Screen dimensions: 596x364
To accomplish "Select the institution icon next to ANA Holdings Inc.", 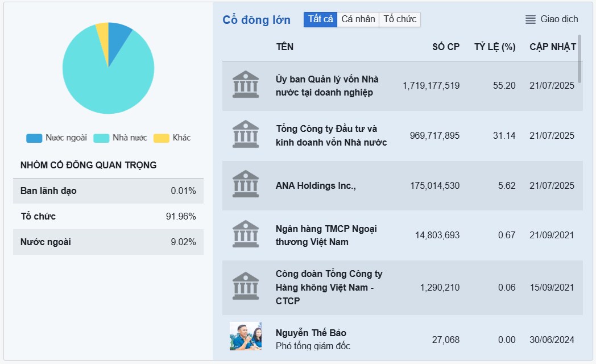I will click(x=245, y=185).
